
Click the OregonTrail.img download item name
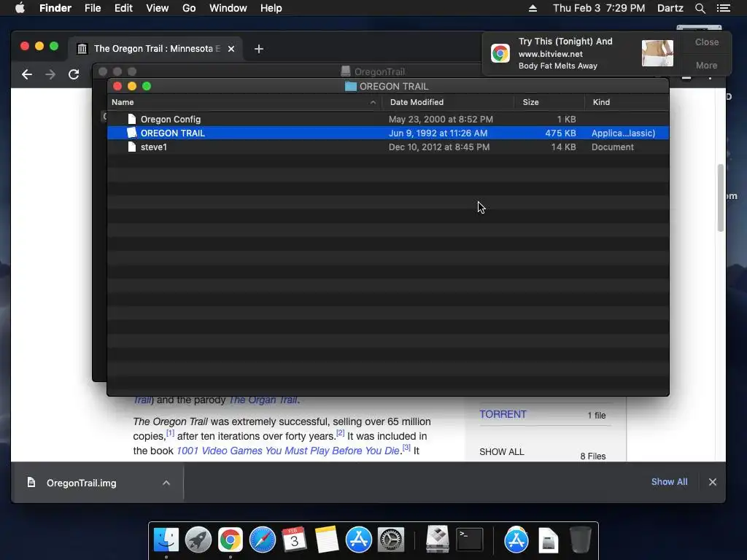point(82,483)
